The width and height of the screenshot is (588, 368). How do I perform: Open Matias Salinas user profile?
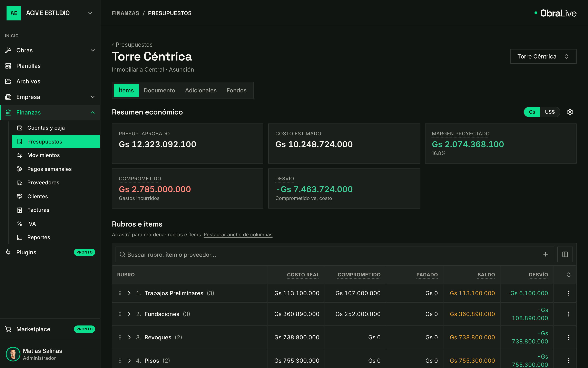click(50, 354)
